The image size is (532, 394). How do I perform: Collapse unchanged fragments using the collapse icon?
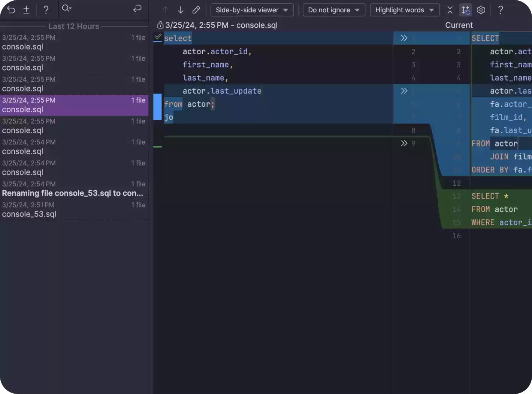450,10
